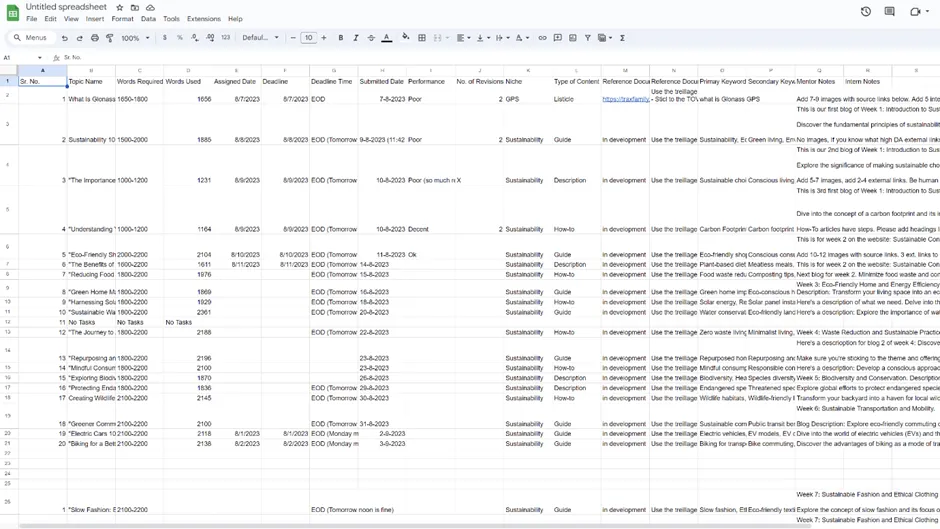Image resolution: width=940 pixels, height=529 pixels.
Task: Click the font size field
Action: [308, 38]
